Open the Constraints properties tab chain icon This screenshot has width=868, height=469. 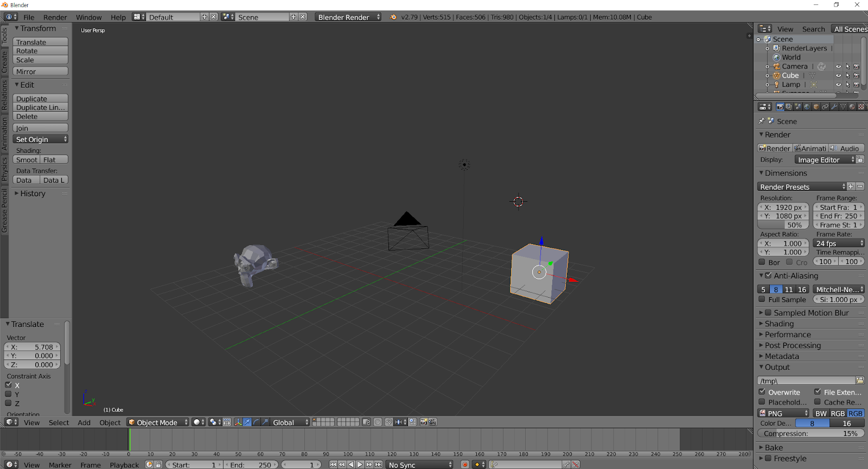[x=825, y=107]
